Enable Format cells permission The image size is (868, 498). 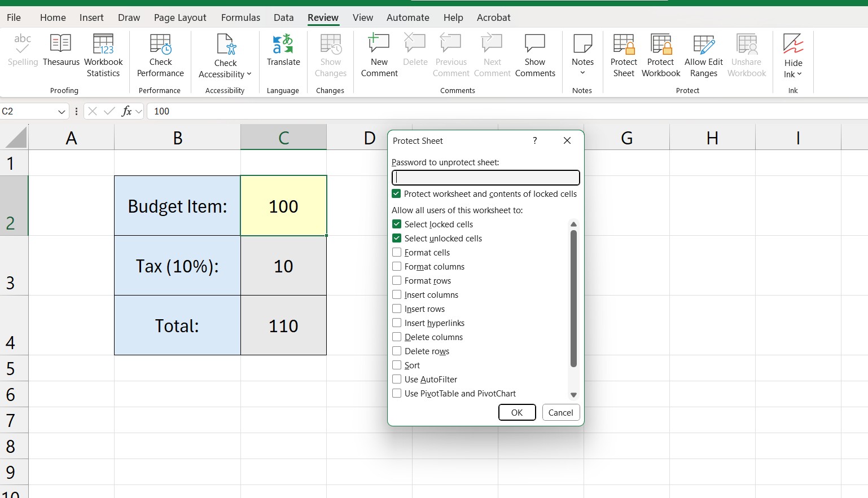[397, 252]
